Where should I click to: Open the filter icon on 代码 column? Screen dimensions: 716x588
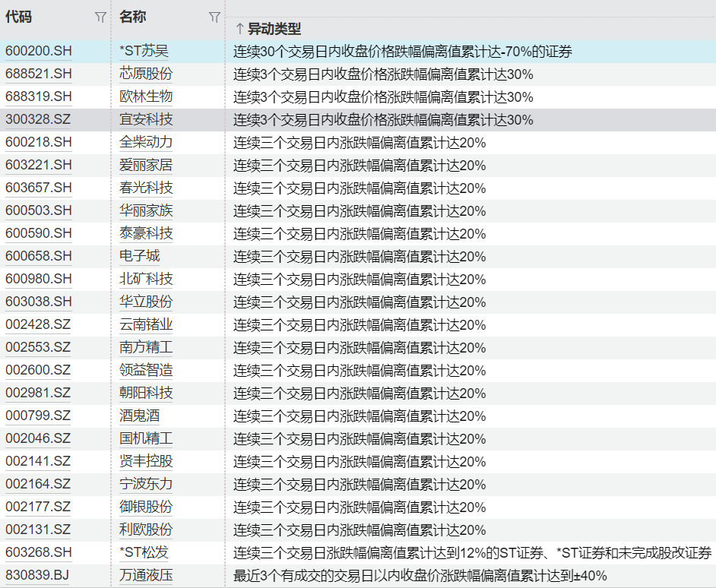pyautogui.click(x=100, y=17)
